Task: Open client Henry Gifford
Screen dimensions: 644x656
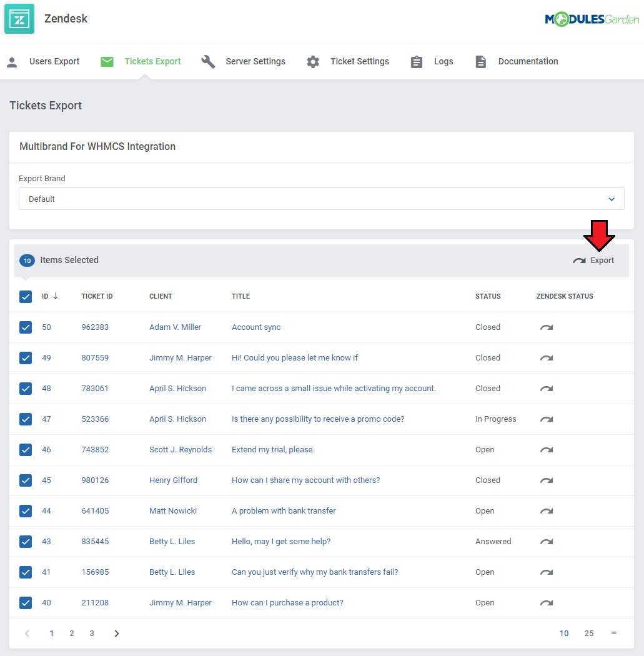Action: click(173, 480)
